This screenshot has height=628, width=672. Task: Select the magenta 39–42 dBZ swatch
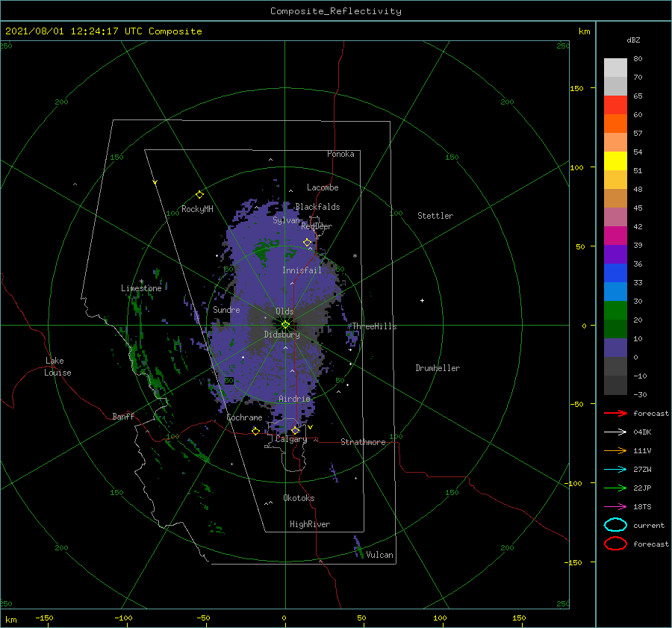pos(615,235)
